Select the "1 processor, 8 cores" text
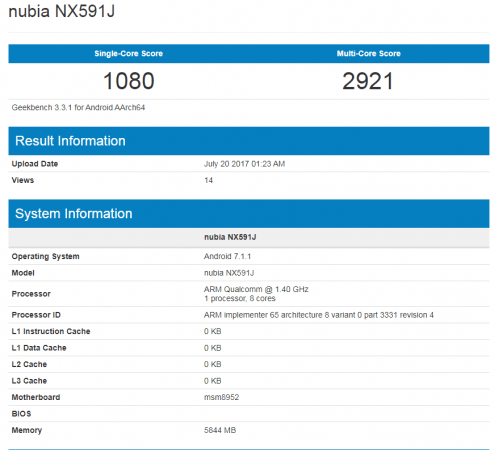490x450 pixels. point(240,298)
